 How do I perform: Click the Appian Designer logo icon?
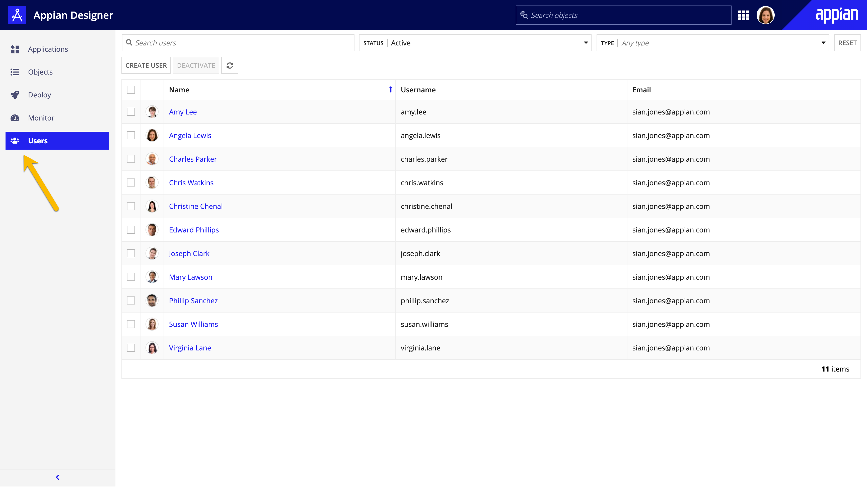(17, 15)
